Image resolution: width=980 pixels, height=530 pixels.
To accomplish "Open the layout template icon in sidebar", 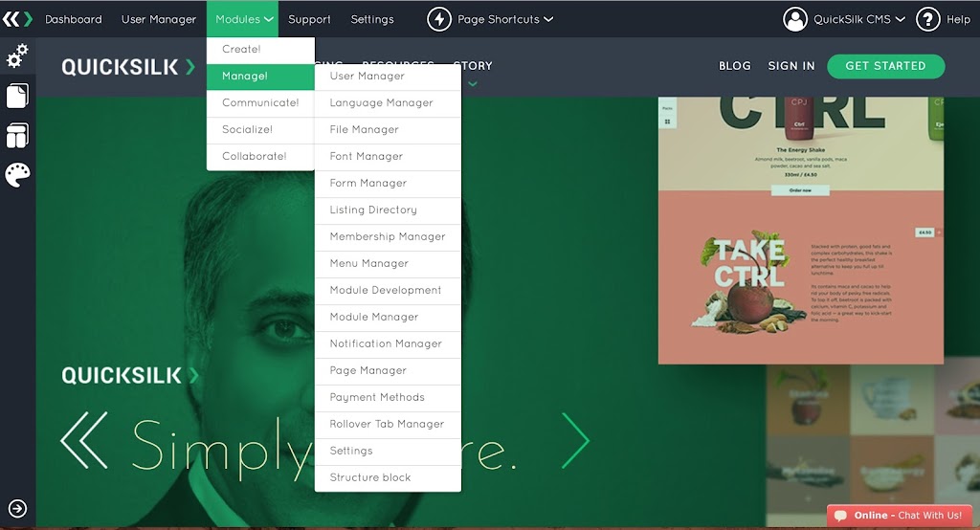I will (17, 136).
